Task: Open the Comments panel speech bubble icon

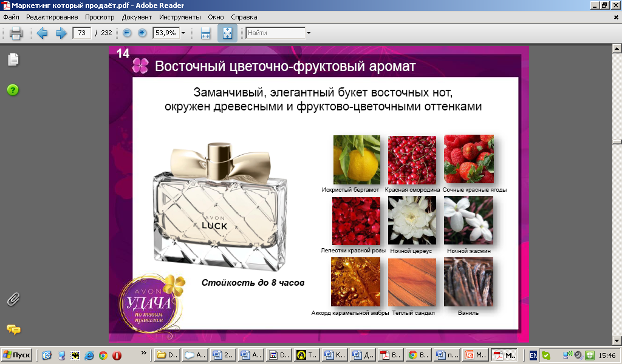Action: click(13, 329)
